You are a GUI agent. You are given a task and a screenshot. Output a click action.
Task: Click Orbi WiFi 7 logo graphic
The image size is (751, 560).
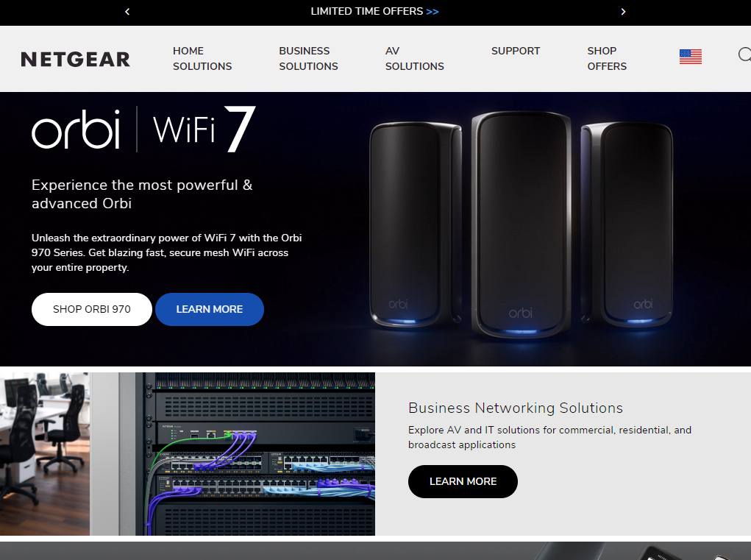coord(143,129)
